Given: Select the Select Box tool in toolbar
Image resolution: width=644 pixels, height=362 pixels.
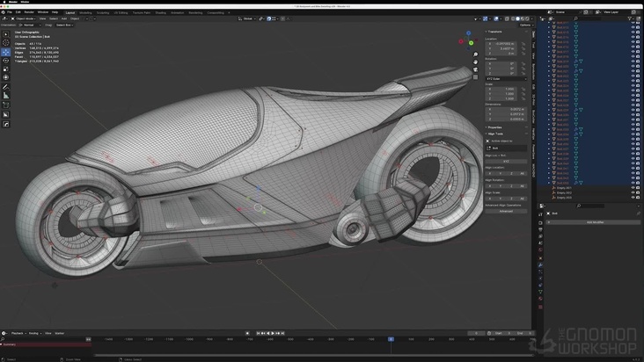Looking at the screenshot, I should coord(6,34).
